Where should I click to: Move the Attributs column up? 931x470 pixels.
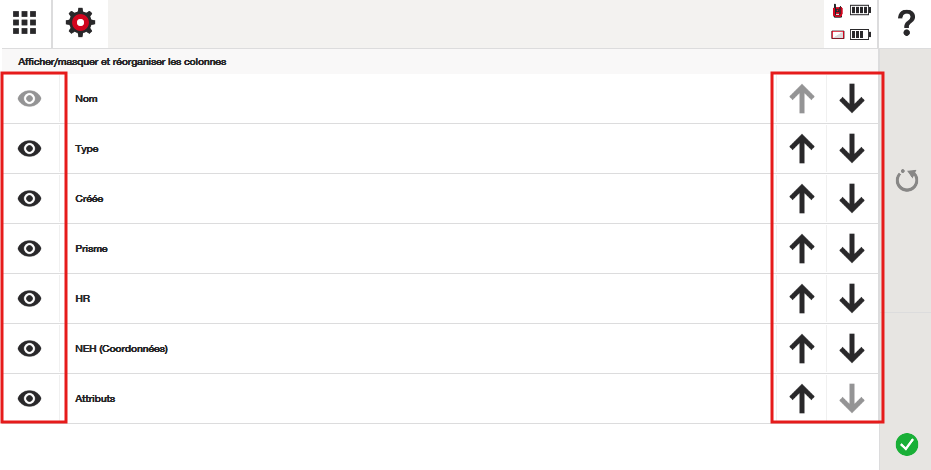tap(801, 399)
